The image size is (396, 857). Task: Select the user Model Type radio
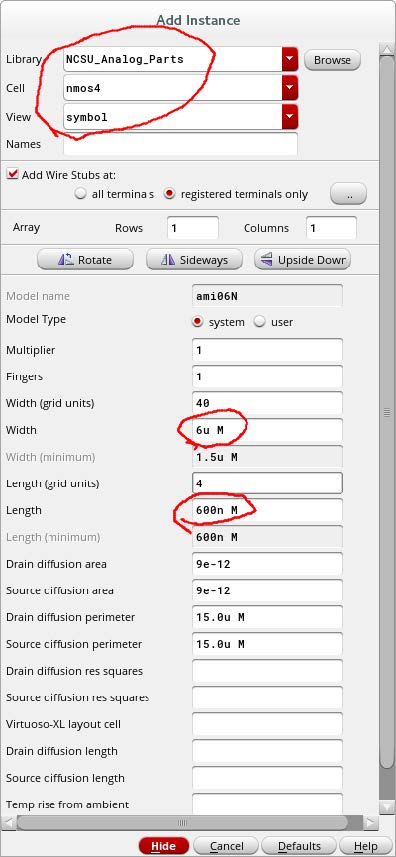(x=259, y=322)
